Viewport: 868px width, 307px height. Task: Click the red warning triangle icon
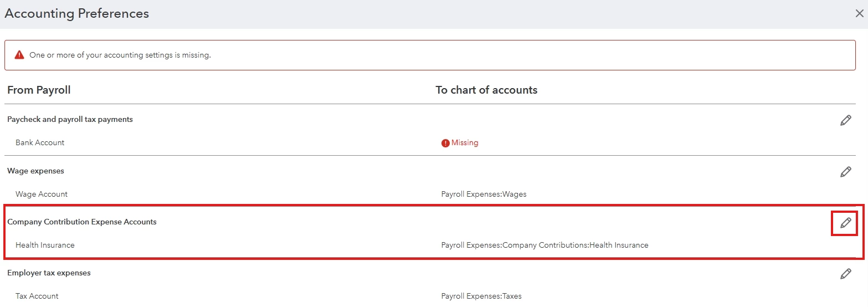pyautogui.click(x=19, y=55)
